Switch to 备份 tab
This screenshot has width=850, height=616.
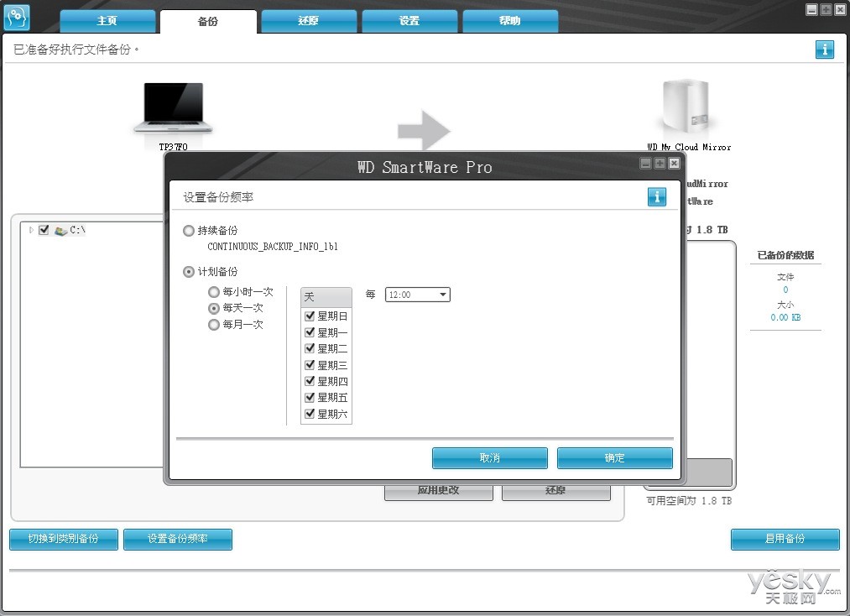point(208,21)
